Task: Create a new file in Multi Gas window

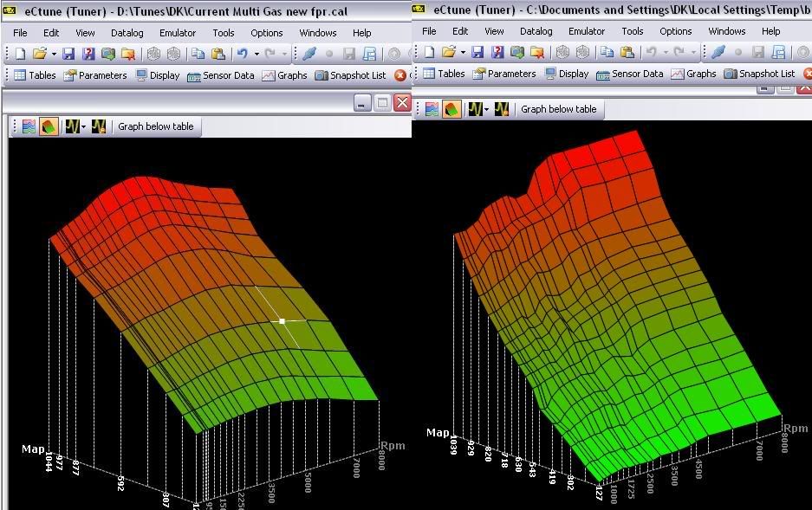Action: [x=20, y=54]
